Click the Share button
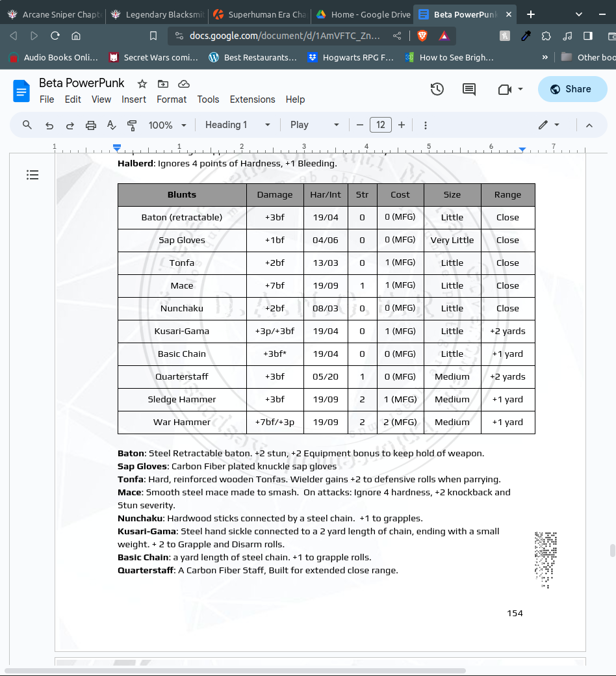Screen dimensions: 616x676 [572, 89]
